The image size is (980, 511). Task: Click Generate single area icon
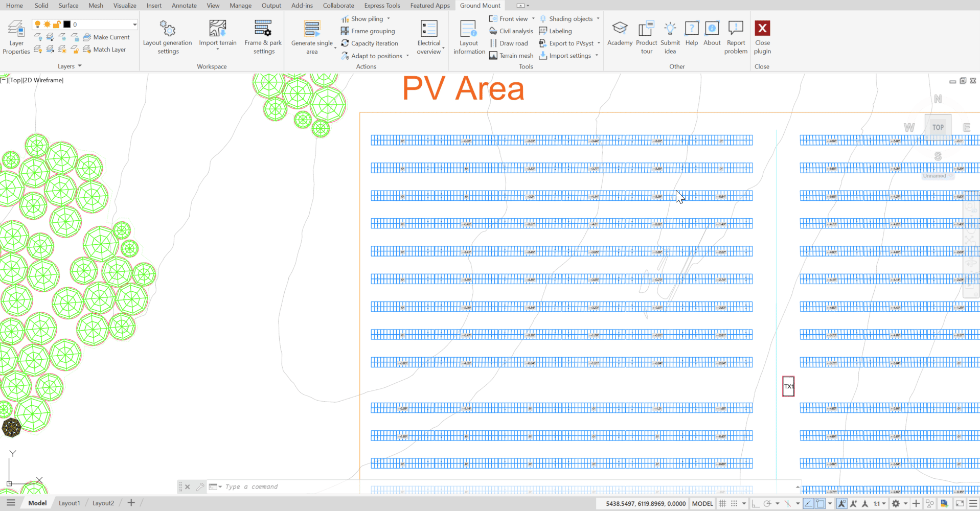coord(312,28)
